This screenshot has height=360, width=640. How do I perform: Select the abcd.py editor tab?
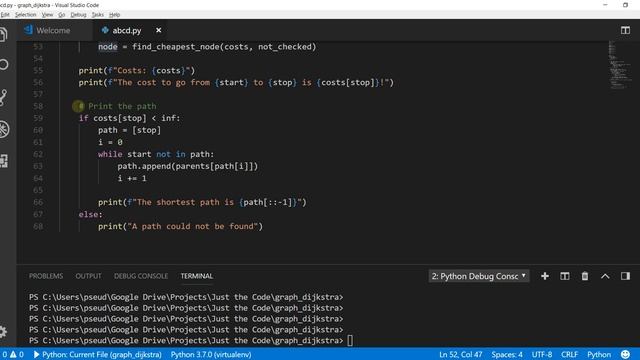[x=127, y=30]
